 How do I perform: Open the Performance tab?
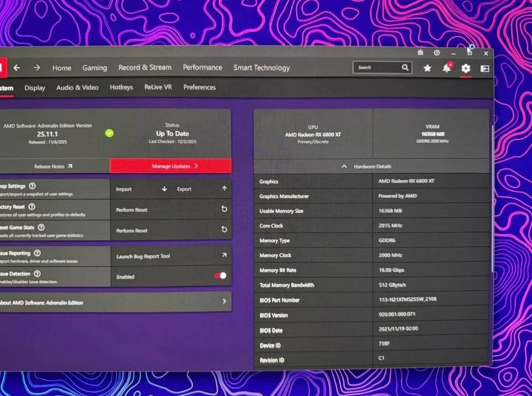pyautogui.click(x=203, y=68)
